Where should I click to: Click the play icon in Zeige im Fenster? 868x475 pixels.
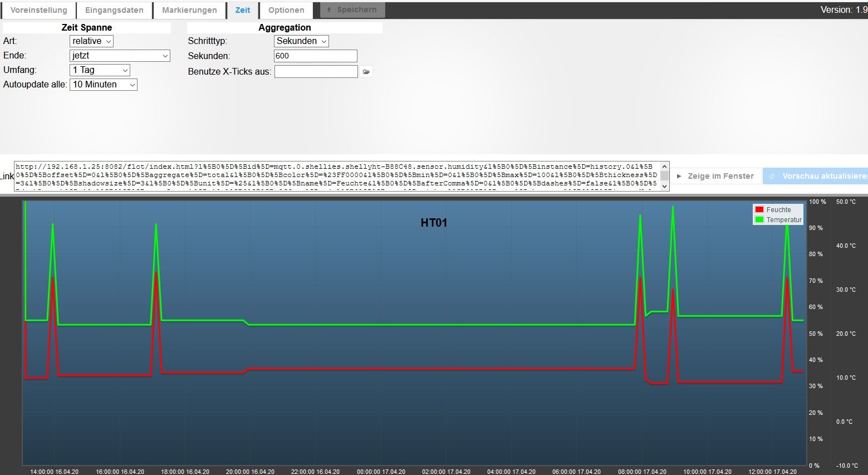[x=679, y=176]
